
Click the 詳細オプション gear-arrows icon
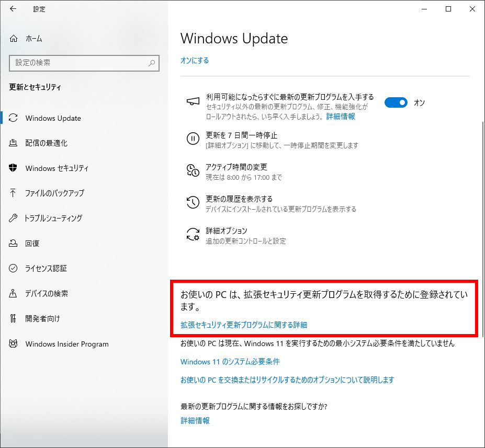click(x=193, y=234)
